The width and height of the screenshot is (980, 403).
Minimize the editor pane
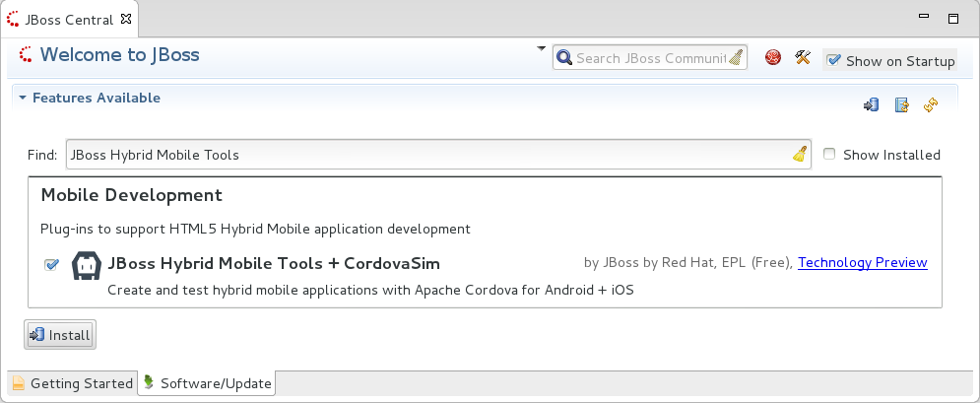[924, 16]
